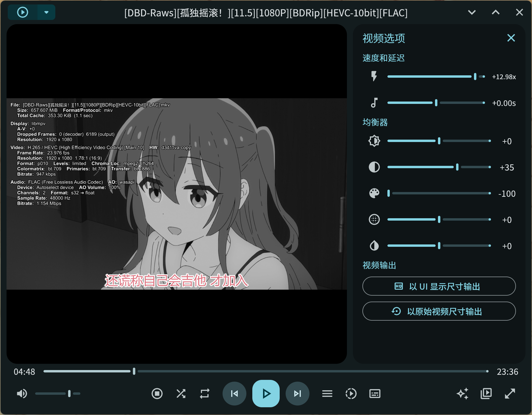Stop playback with the stop button

157,394
